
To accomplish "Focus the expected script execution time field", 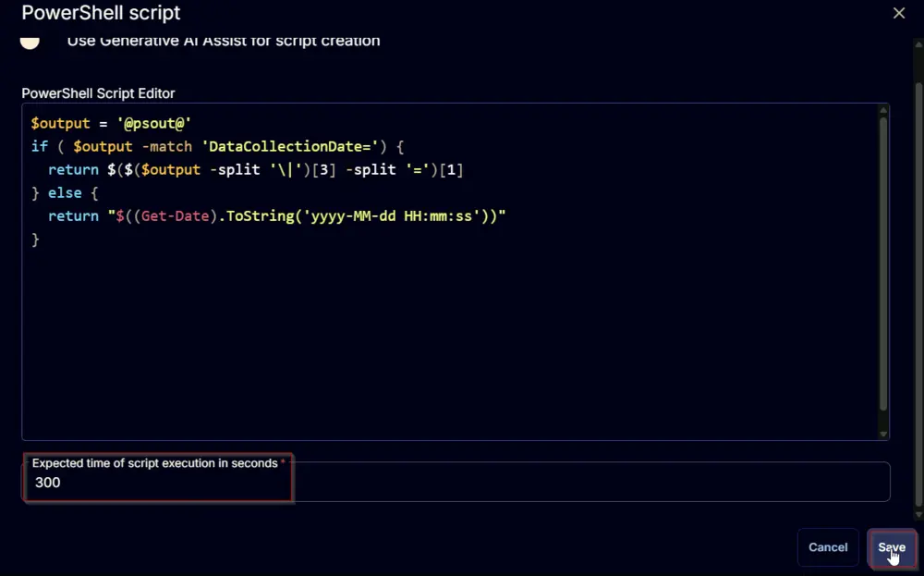I will (x=456, y=483).
